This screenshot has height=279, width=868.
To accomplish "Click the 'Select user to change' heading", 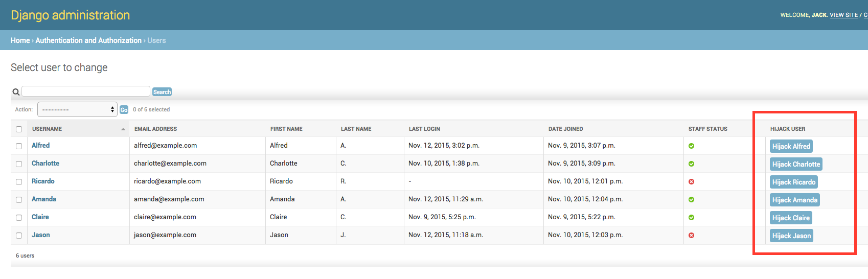I will click(59, 67).
